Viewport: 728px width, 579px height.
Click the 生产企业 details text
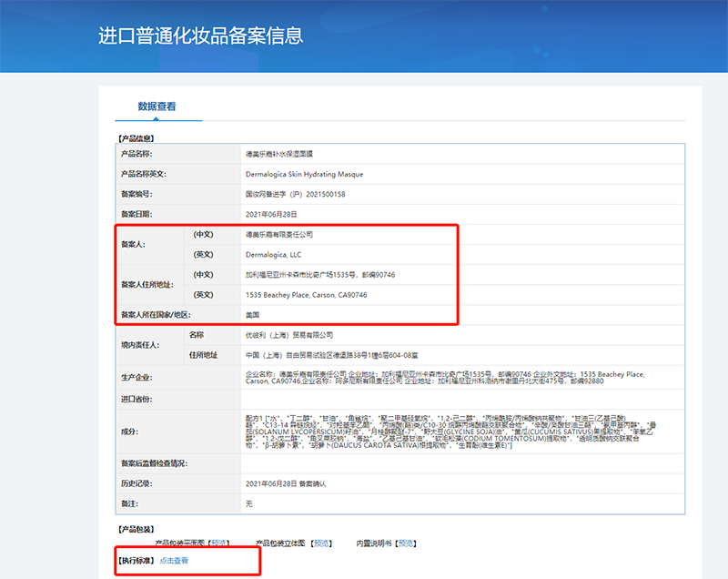click(445, 378)
